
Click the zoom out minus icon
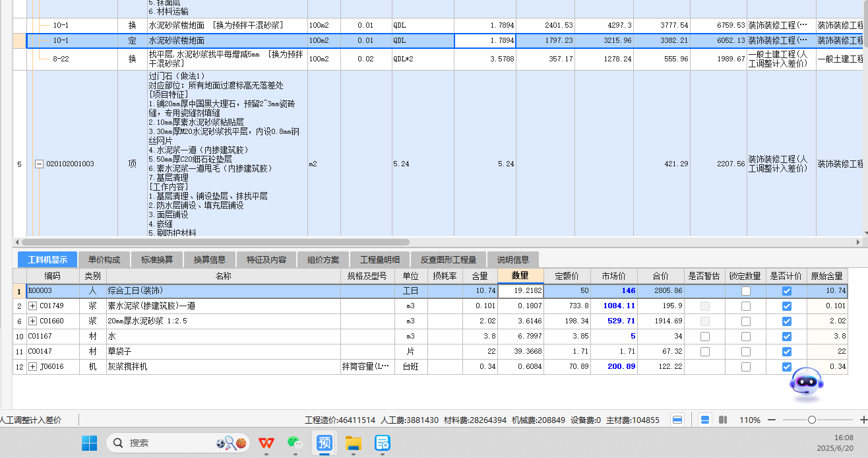[x=772, y=420]
